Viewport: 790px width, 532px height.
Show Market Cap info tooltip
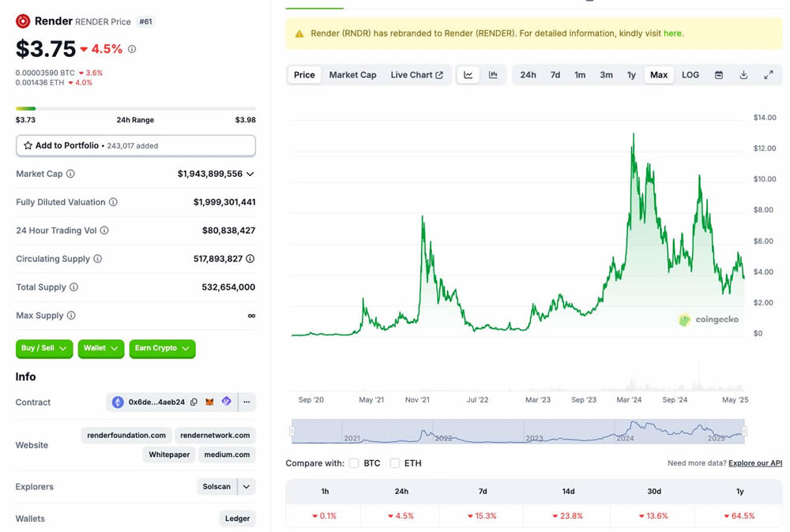pos(70,174)
